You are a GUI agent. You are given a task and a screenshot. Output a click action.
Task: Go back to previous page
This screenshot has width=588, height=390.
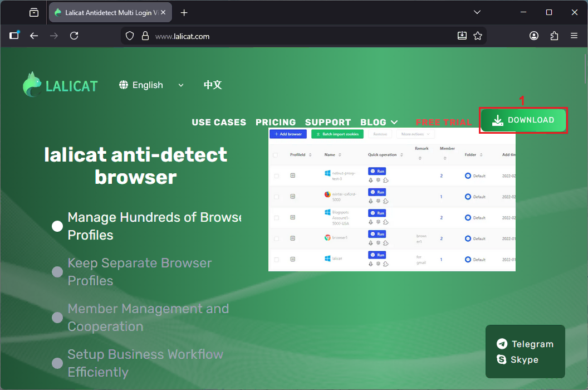tap(34, 36)
